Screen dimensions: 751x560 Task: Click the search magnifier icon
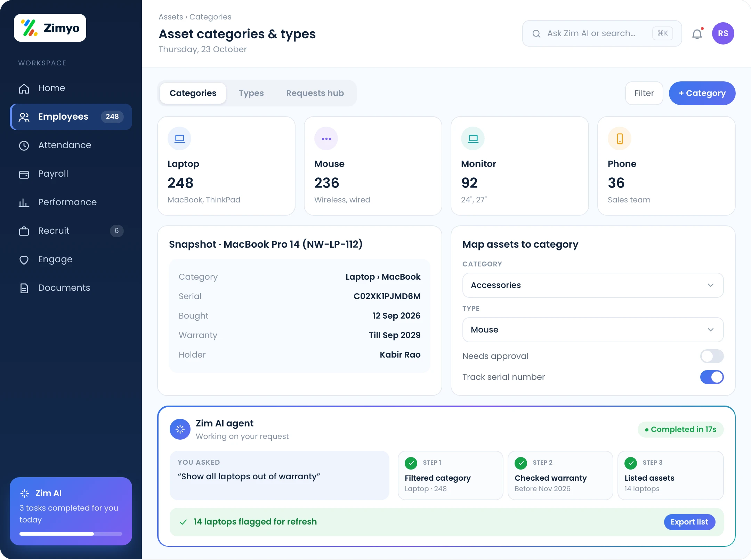tap(536, 33)
